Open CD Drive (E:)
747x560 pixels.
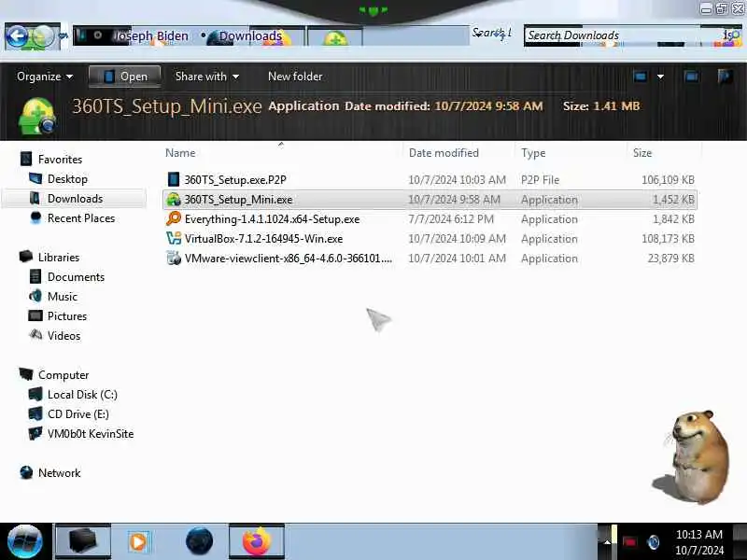(78, 413)
